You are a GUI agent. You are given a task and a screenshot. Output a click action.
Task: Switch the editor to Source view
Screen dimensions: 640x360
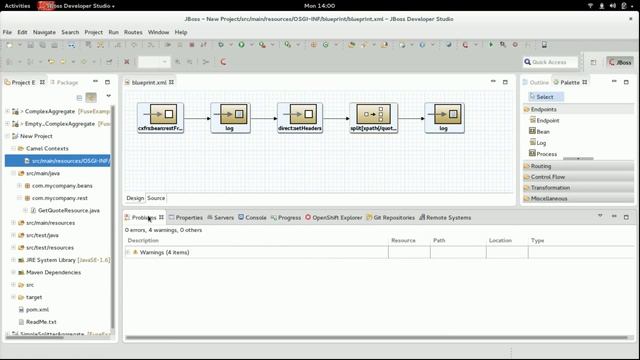tap(156, 198)
